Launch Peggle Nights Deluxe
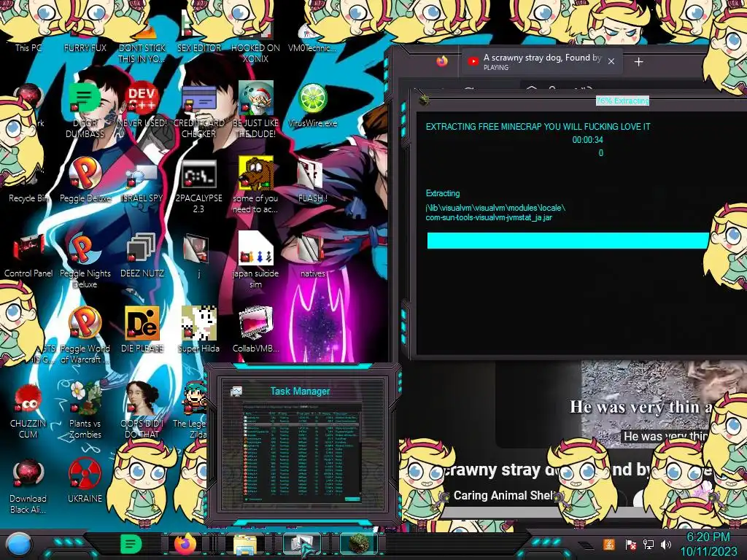Viewport: 747px width, 560px height. [x=85, y=261]
